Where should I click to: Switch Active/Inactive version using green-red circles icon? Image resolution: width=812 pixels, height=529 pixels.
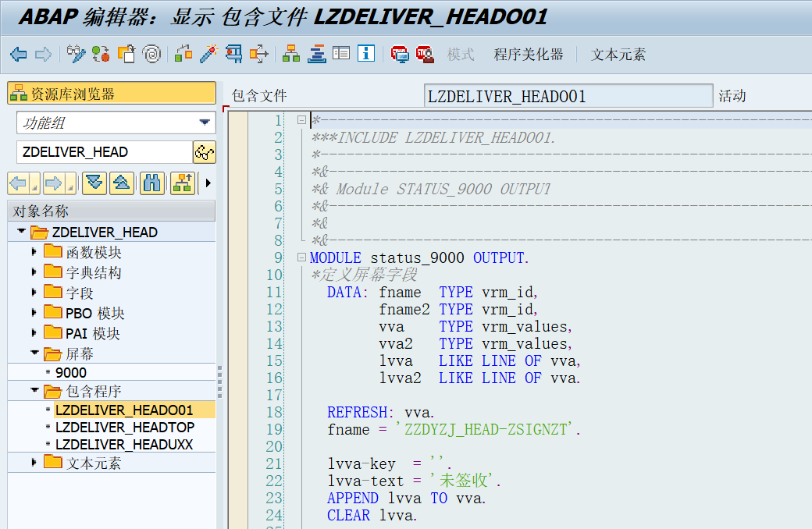point(101,54)
